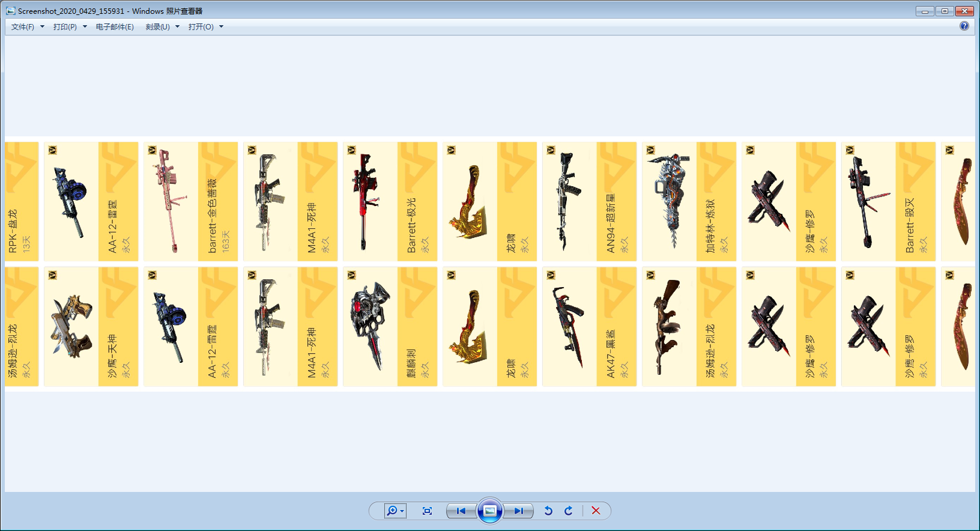Rotate the image clockwise
Screen dimensions: 980x531
569,511
